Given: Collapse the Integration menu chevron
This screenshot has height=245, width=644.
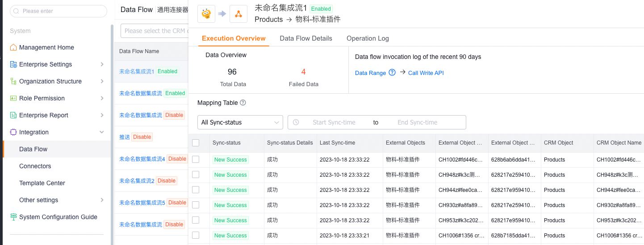Looking at the screenshot, I should click(x=102, y=132).
